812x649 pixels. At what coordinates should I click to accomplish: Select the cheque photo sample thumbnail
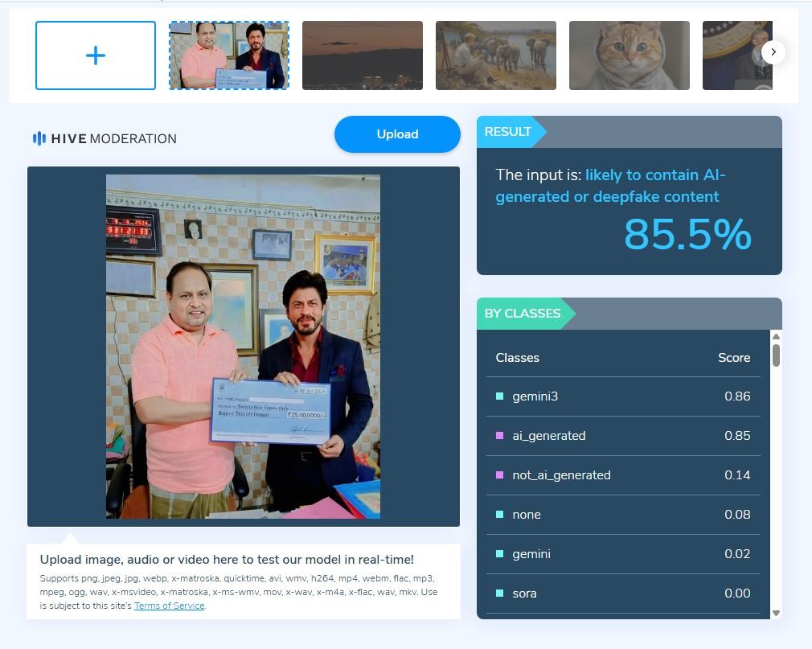[229, 55]
